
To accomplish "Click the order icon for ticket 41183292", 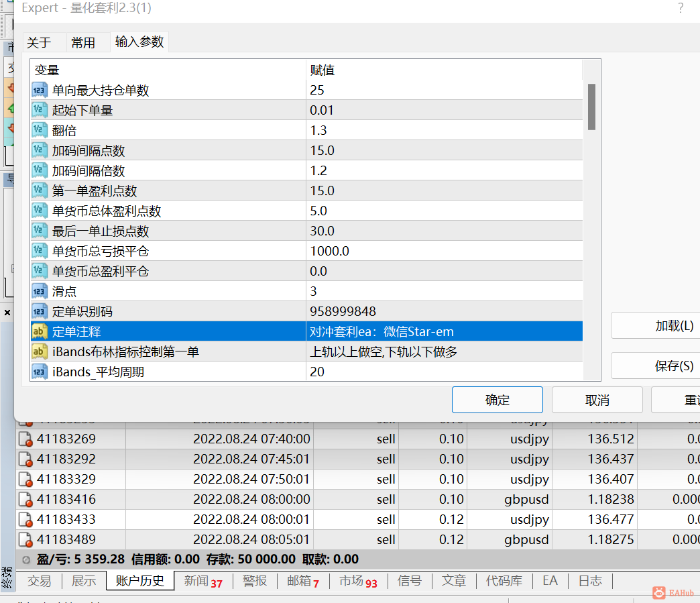I will (25, 459).
